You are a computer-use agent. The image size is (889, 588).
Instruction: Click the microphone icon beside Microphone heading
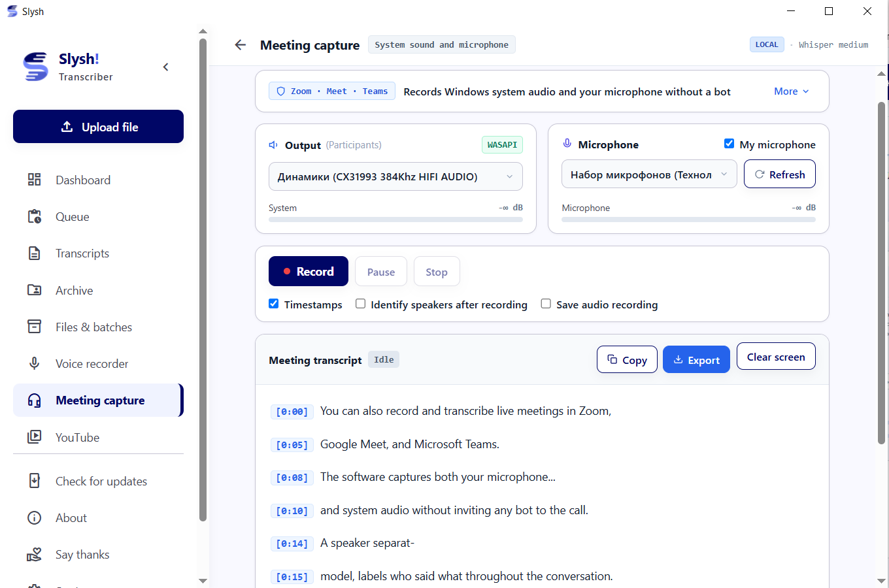(x=567, y=144)
